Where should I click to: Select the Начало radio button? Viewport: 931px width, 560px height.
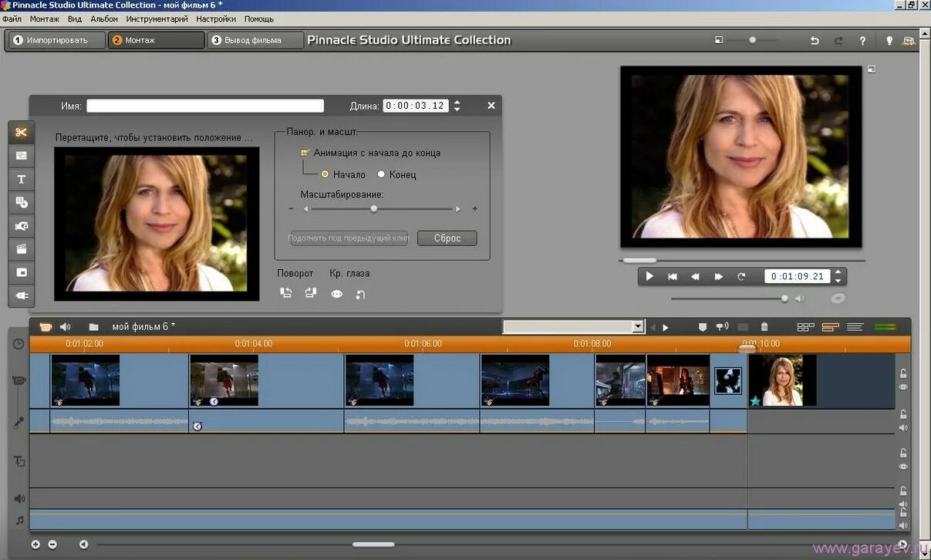[326, 174]
